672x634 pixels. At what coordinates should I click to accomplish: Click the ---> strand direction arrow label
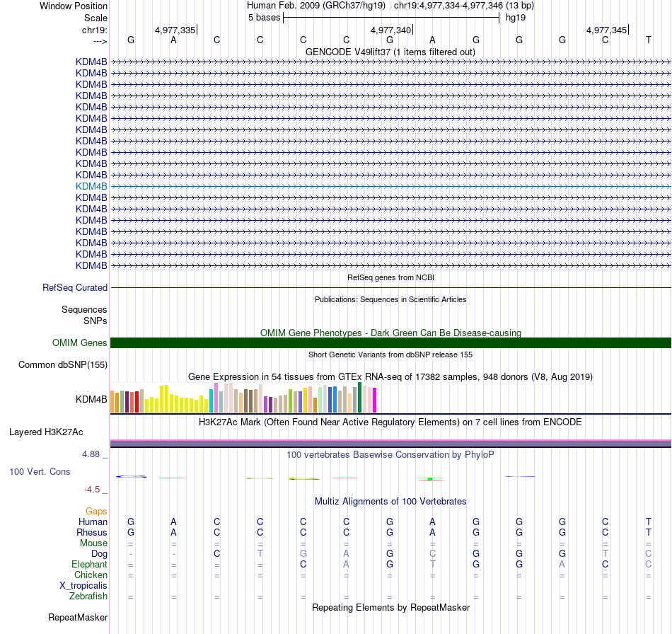(x=100, y=41)
